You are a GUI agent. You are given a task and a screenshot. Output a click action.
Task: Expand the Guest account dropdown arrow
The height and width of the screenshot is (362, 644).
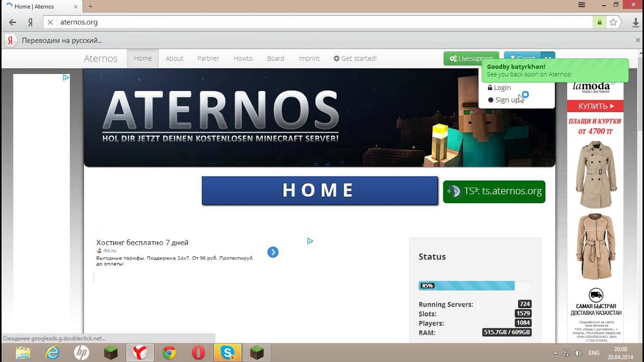pos(548,58)
